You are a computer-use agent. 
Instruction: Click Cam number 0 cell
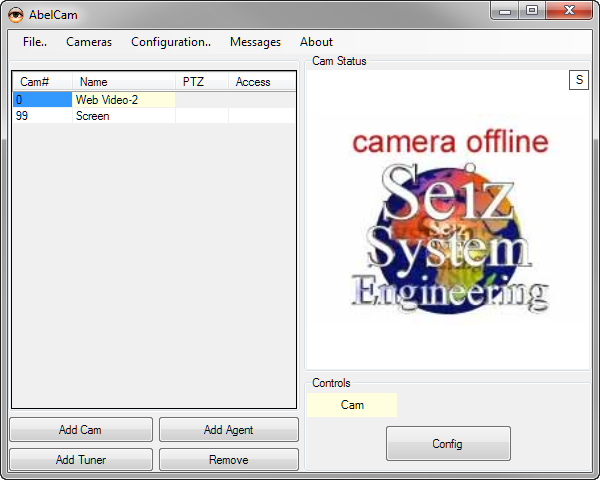[42, 100]
